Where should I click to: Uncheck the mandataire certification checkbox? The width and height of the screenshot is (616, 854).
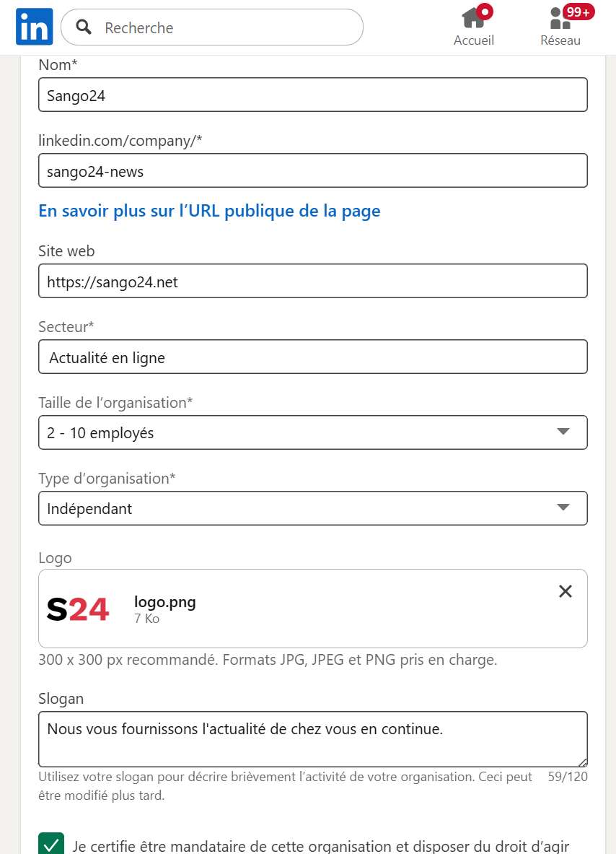tap(50, 842)
